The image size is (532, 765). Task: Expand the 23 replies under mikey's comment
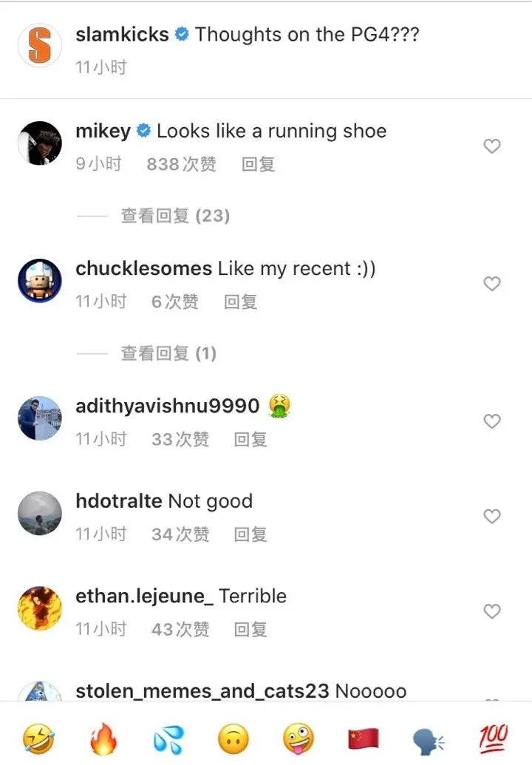[x=176, y=216]
